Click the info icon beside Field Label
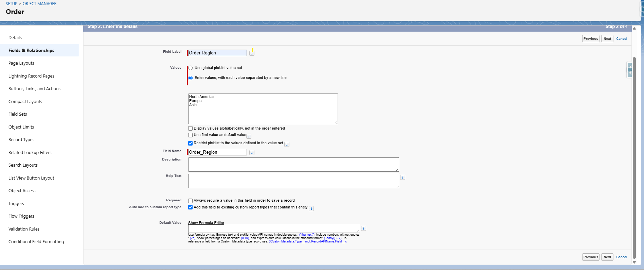This screenshot has width=644, height=270. point(252,53)
